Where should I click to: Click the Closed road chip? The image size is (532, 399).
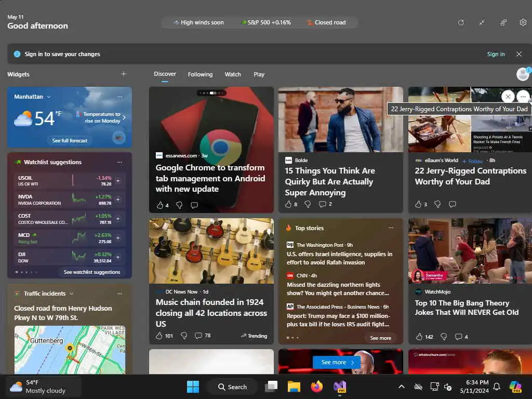click(326, 22)
